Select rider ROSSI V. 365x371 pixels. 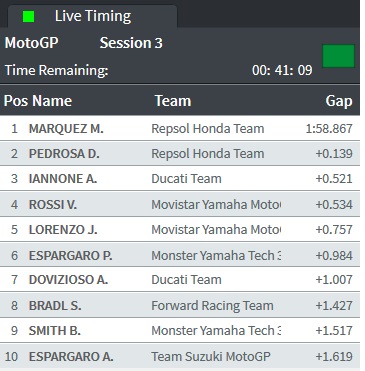(x=53, y=204)
